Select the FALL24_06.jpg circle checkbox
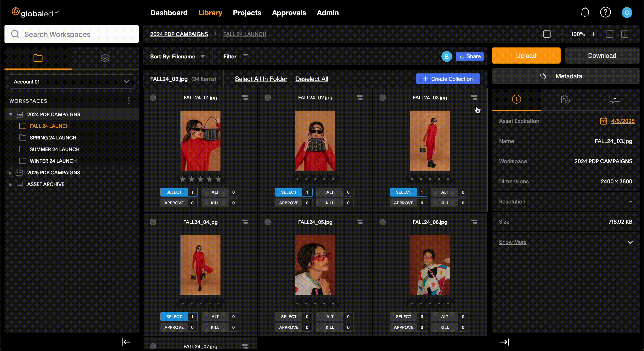The width and height of the screenshot is (644, 351). (x=382, y=222)
